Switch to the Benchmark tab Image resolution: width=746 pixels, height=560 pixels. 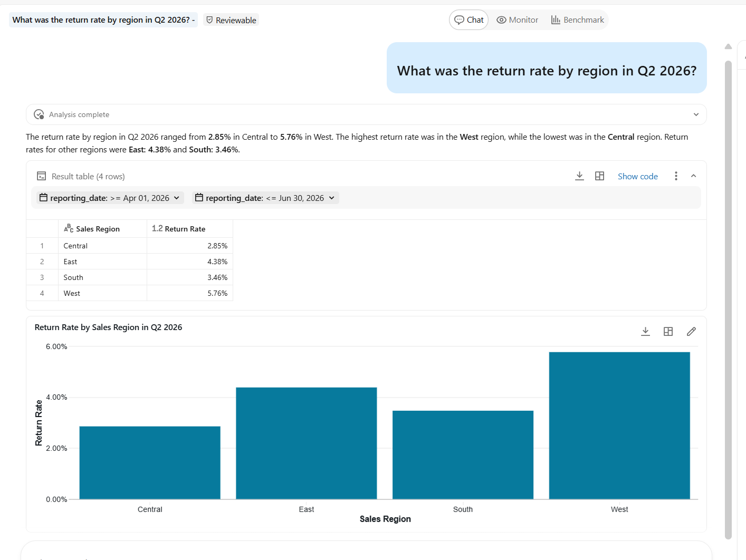point(578,20)
